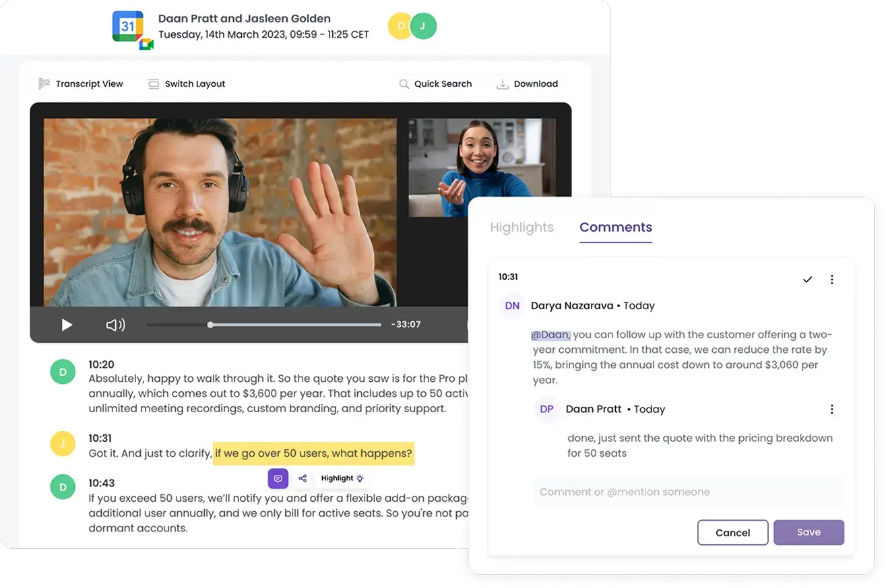Cancel the comment draft
Image resolution: width=886 pixels, height=588 pixels.
click(x=732, y=532)
